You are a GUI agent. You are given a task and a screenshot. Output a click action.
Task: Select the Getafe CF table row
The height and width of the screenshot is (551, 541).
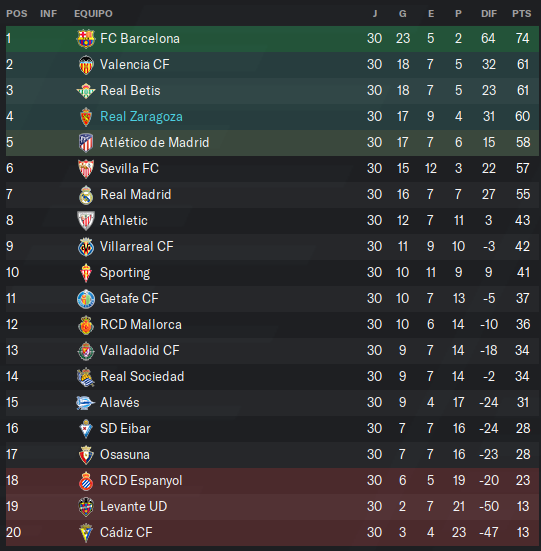click(272, 299)
